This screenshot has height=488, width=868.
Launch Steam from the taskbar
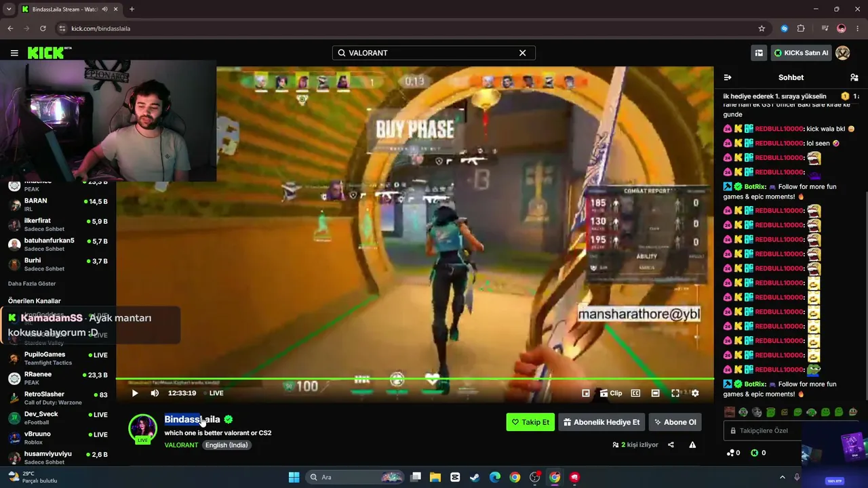pos(475,477)
